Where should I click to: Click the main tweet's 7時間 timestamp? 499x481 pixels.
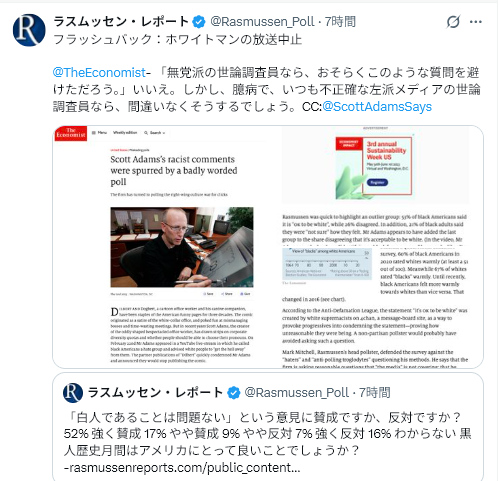[x=340, y=22]
